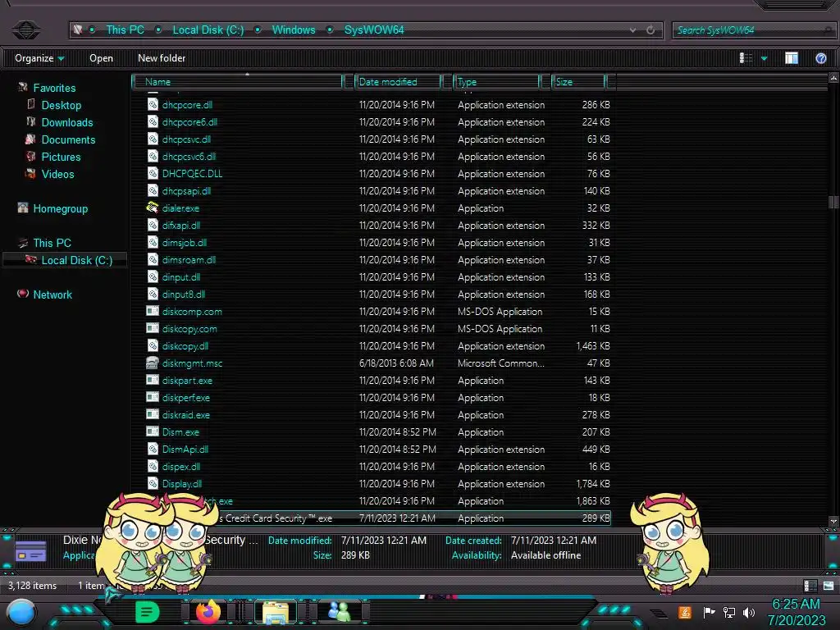Screen dimensions: 840x630
Task: Open Downloads in navigation pane
Action: point(67,122)
